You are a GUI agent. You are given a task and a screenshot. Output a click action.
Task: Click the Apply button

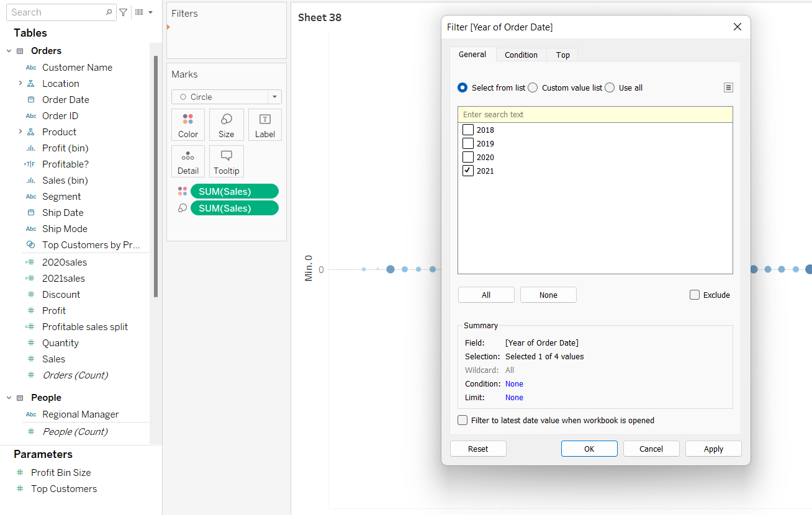(713, 449)
